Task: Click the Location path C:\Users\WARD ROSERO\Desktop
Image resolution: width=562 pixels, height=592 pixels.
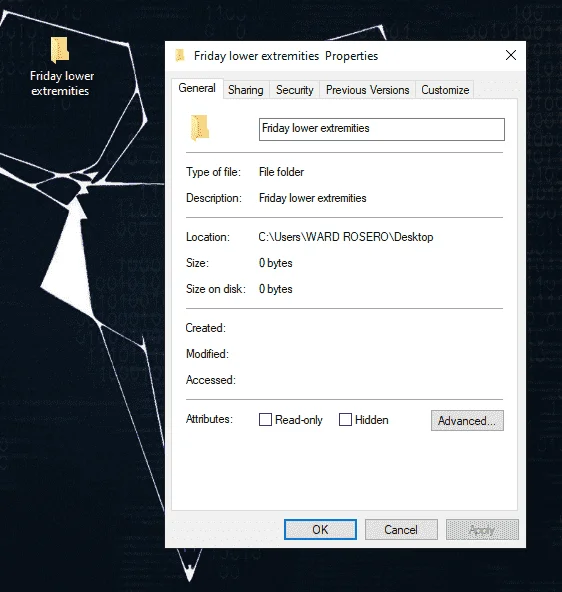Action: pos(346,237)
